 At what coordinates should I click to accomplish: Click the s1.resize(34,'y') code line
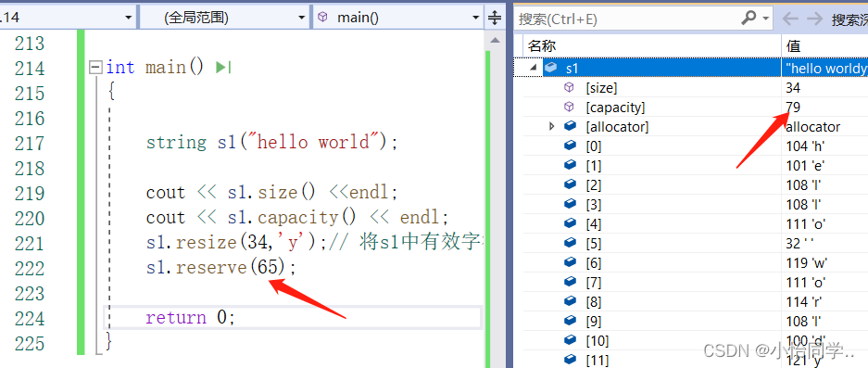coord(314,243)
